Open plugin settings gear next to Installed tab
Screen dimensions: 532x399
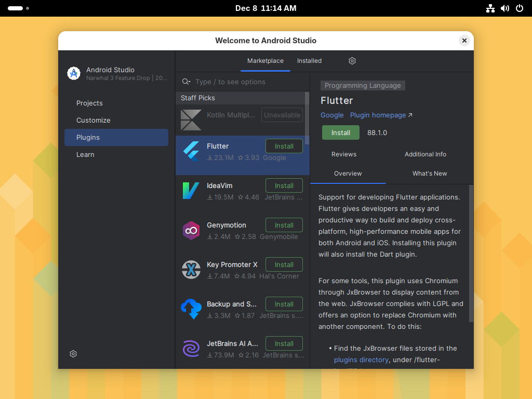click(352, 61)
